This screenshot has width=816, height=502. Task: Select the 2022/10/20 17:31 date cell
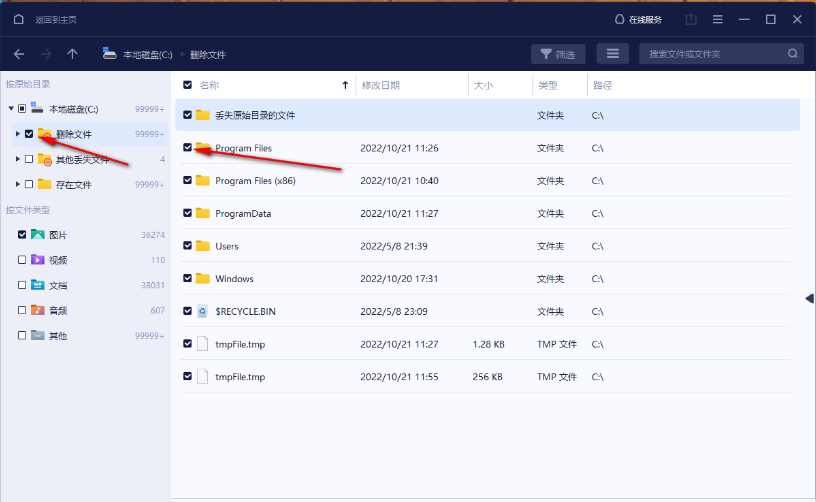click(399, 279)
